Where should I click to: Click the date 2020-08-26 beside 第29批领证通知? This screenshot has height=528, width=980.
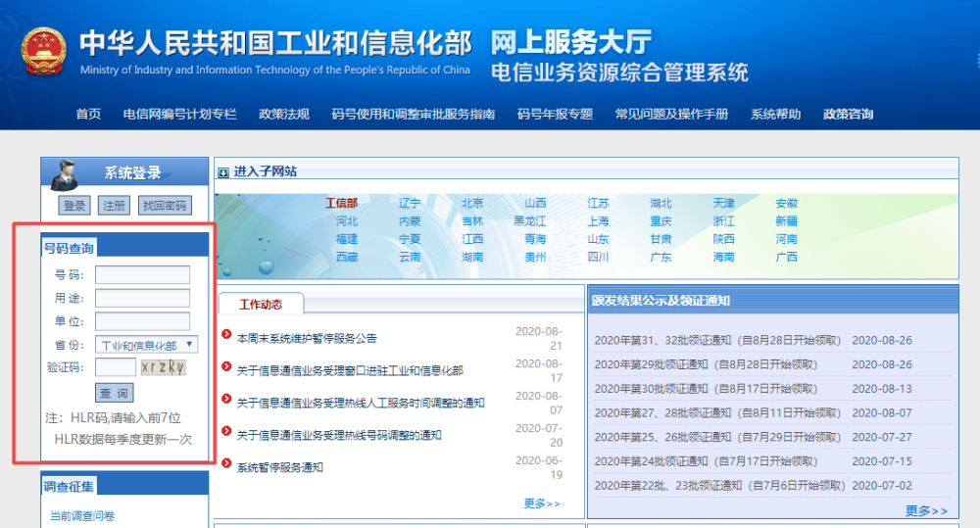point(882,364)
